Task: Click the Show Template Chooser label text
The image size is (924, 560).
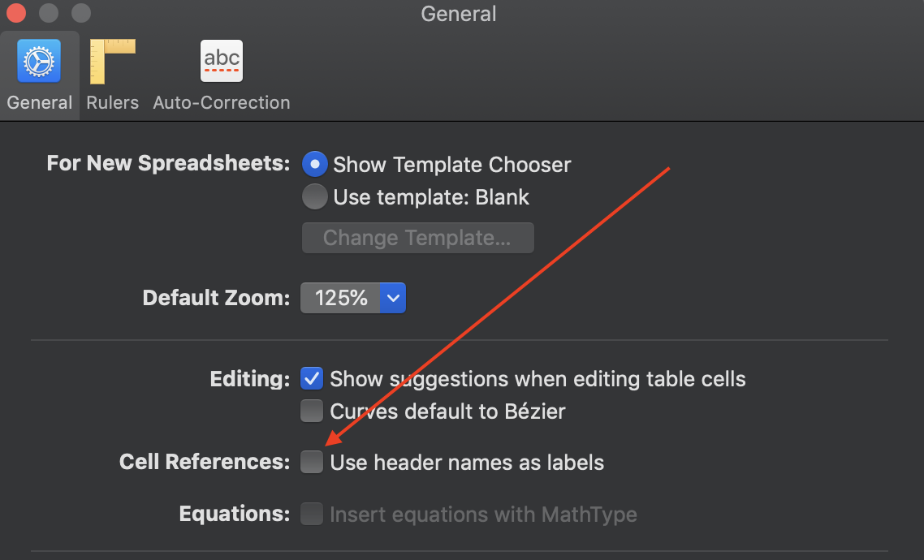Action: click(x=452, y=166)
